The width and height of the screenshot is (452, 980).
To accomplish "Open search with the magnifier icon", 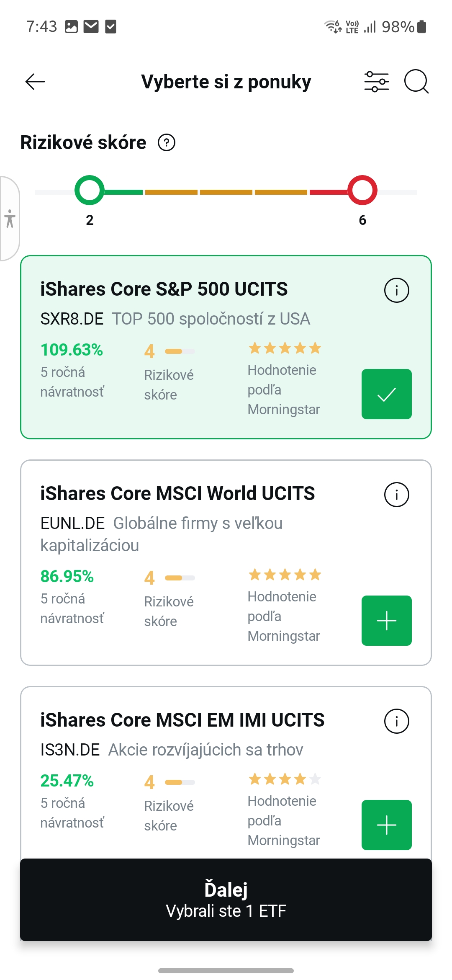I will pos(416,82).
